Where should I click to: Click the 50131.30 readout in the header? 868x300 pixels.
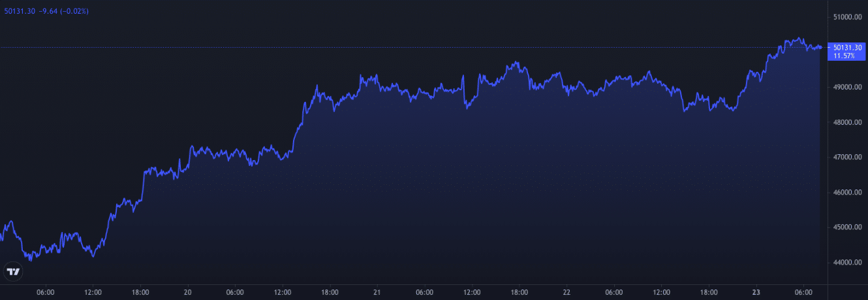pos(19,11)
